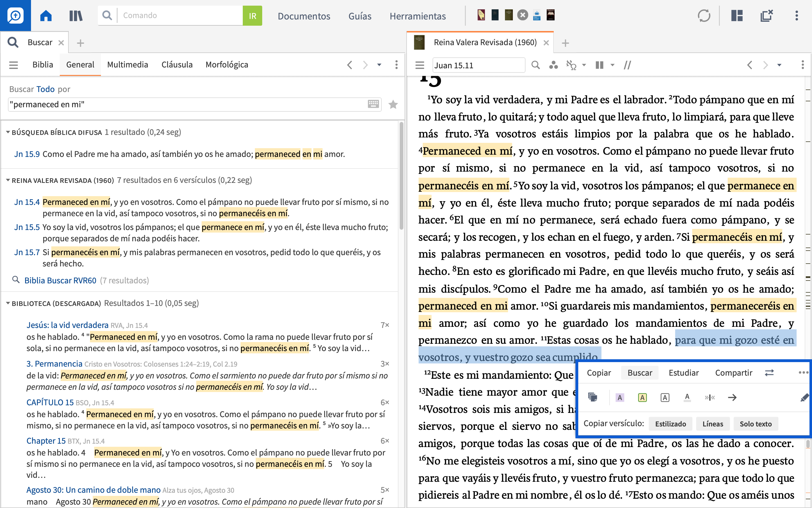Copy verse as Estilizado
Screen dimensions: 812x508
click(x=670, y=424)
